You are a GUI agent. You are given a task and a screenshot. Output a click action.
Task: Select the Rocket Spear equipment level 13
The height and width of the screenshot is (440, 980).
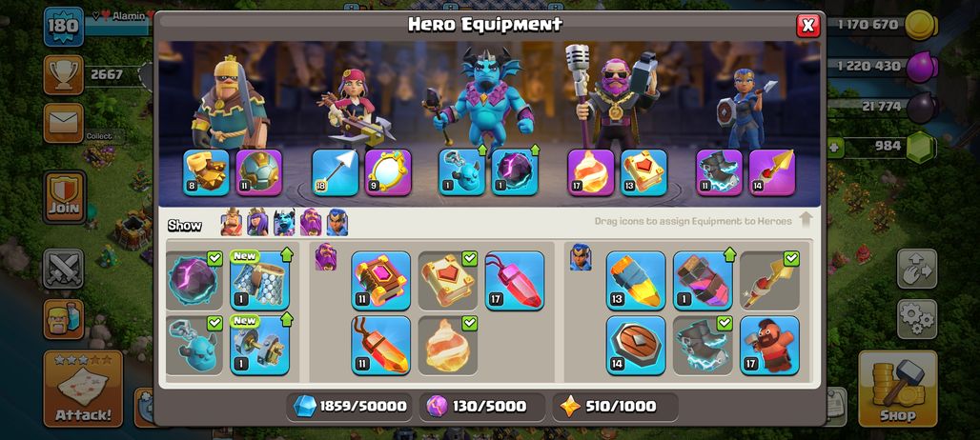coord(636,280)
